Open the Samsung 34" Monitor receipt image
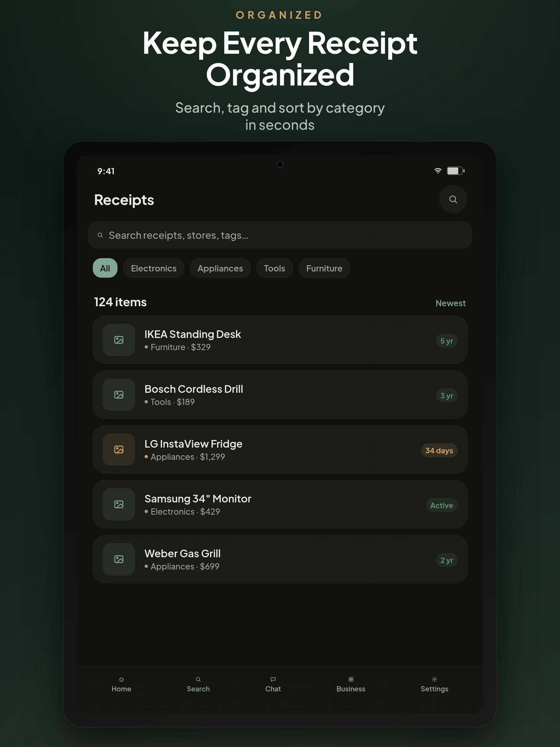 119,504
